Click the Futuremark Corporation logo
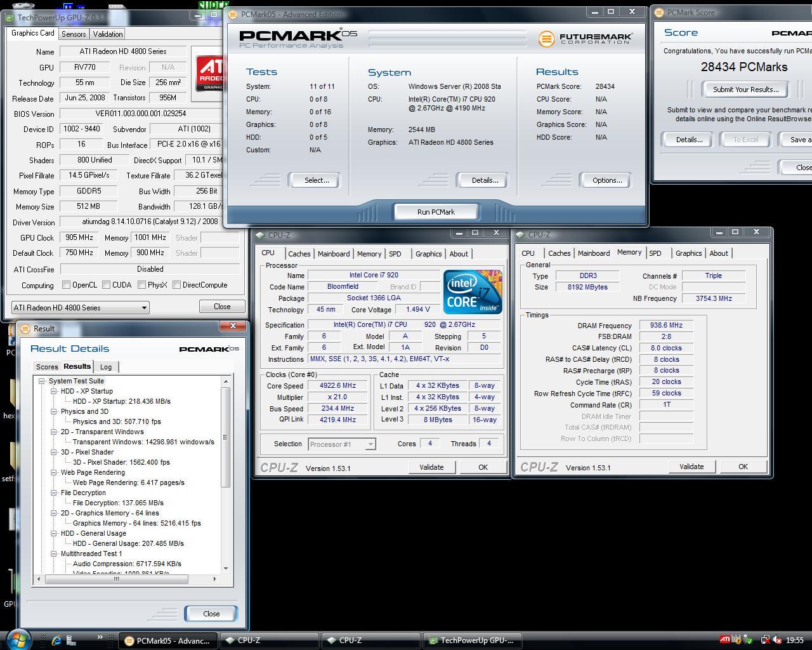This screenshot has width=812, height=650. coord(585,39)
